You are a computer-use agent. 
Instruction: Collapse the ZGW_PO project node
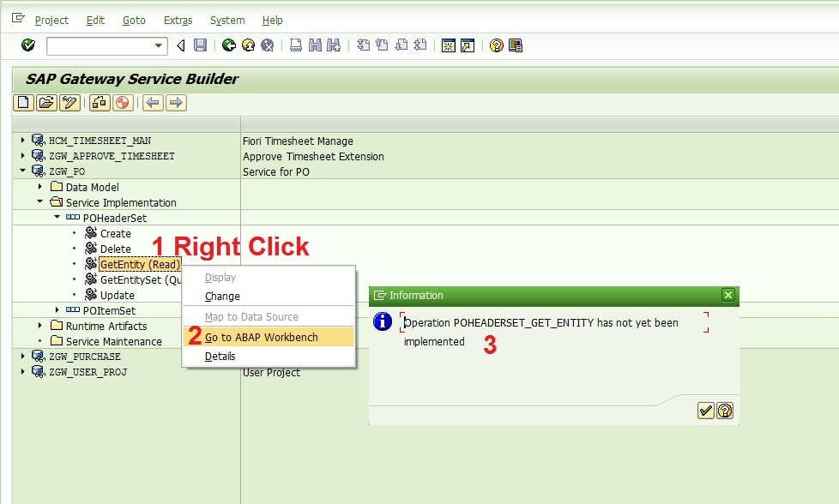pos(22,171)
